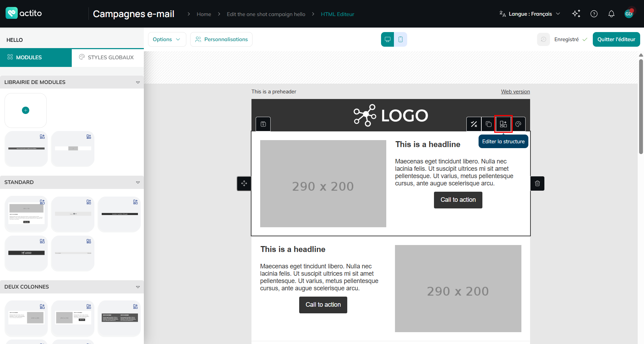Click the first 290 x 200 image placeholder
This screenshot has height=344, width=644.
point(323,184)
